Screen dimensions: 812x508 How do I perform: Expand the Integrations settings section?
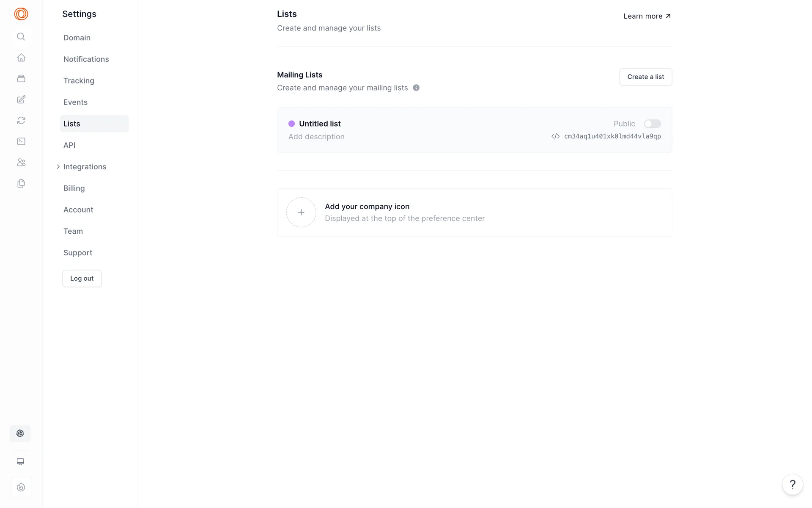(x=85, y=167)
